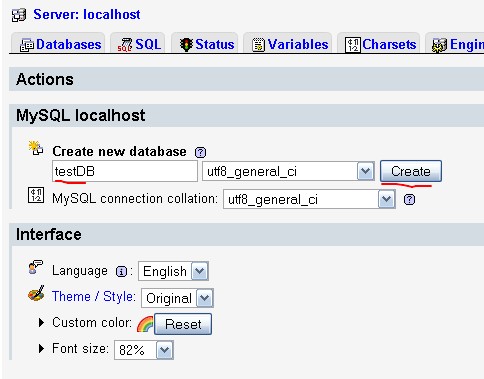Open the new database collation dropdown
Viewport: 484px width, 379px height.
[x=288, y=171]
